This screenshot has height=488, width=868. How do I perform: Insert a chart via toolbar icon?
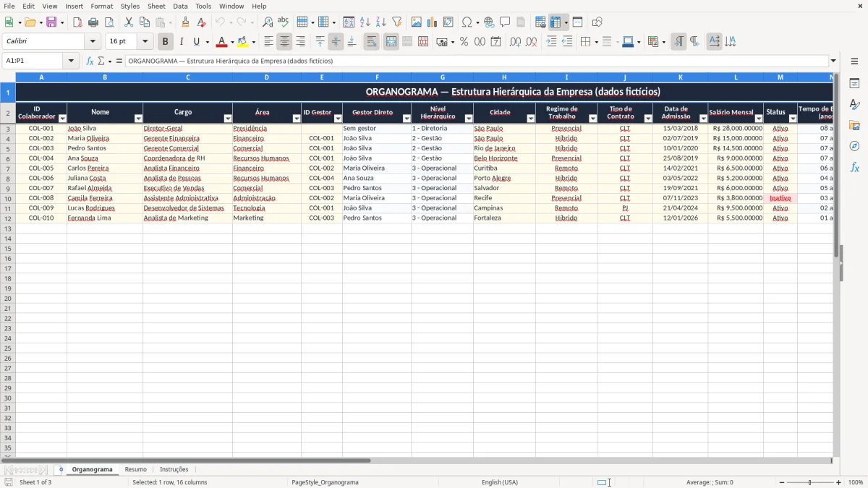pos(433,22)
